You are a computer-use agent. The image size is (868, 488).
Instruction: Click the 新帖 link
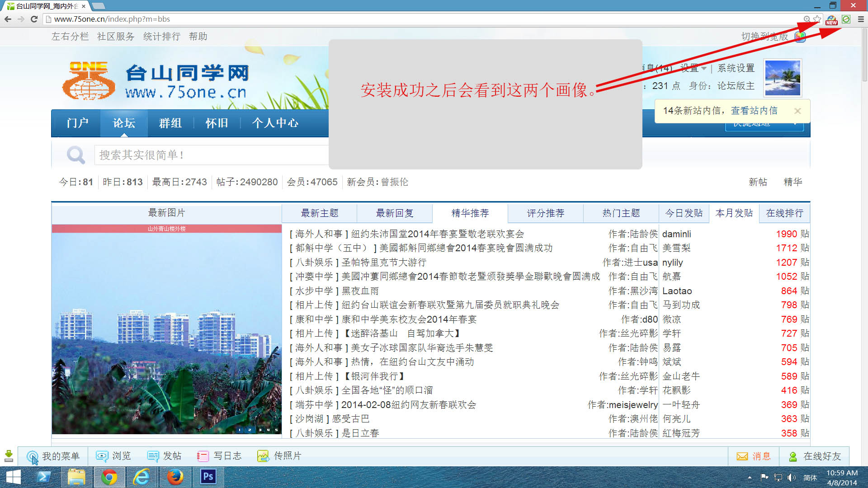tap(758, 182)
